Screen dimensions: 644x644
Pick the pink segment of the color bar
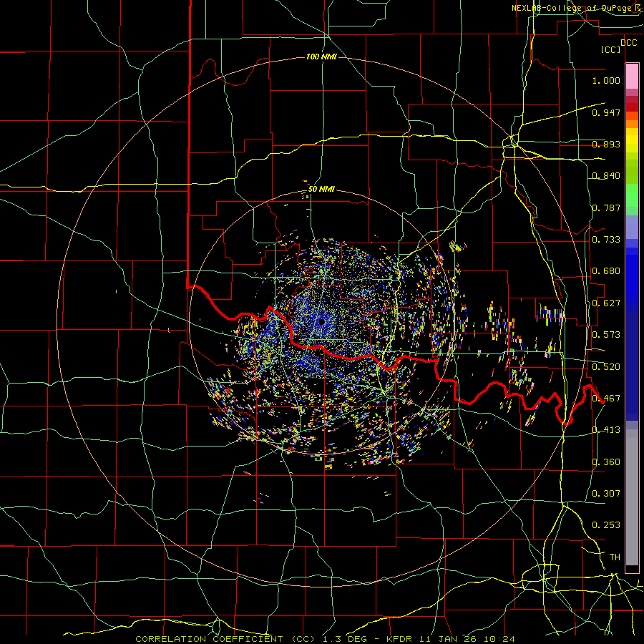(632, 77)
